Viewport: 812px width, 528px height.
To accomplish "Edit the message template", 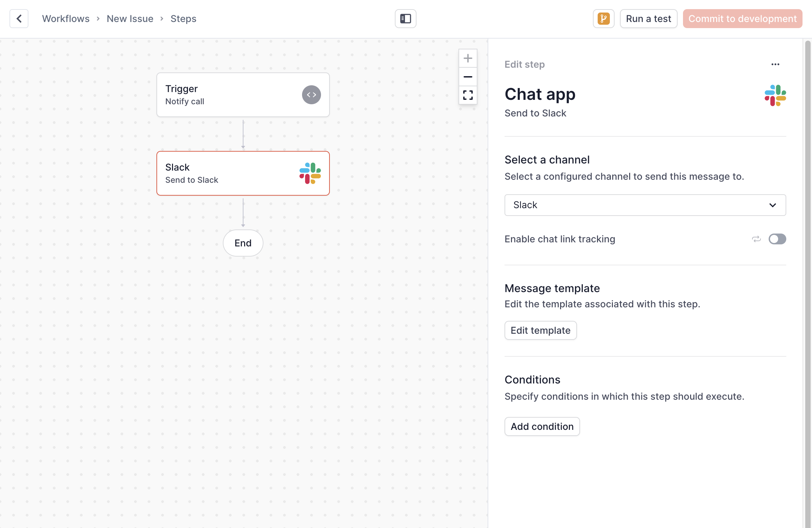I will (x=540, y=330).
